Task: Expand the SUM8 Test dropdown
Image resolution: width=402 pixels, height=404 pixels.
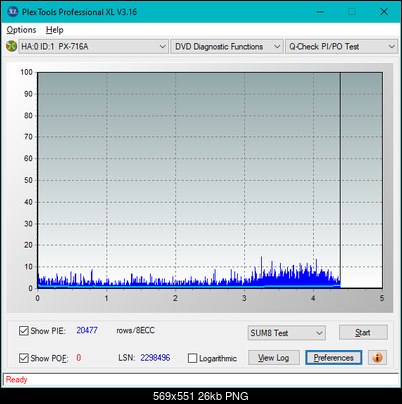Action: click(287, 333)
